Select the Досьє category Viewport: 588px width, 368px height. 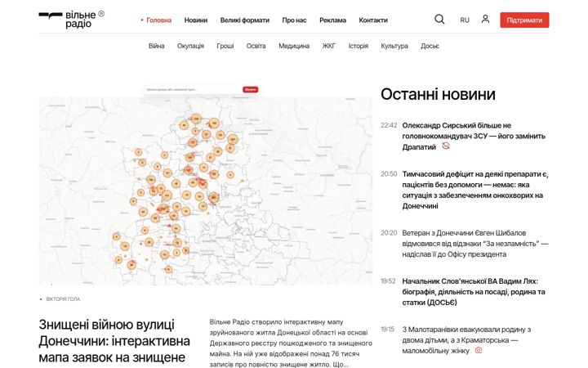pos(430,46)
